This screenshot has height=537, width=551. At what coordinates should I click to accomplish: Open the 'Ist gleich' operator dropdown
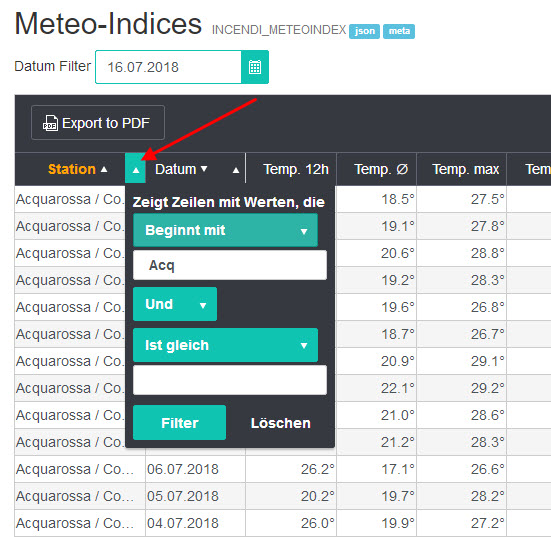click(x=226, y=345)
